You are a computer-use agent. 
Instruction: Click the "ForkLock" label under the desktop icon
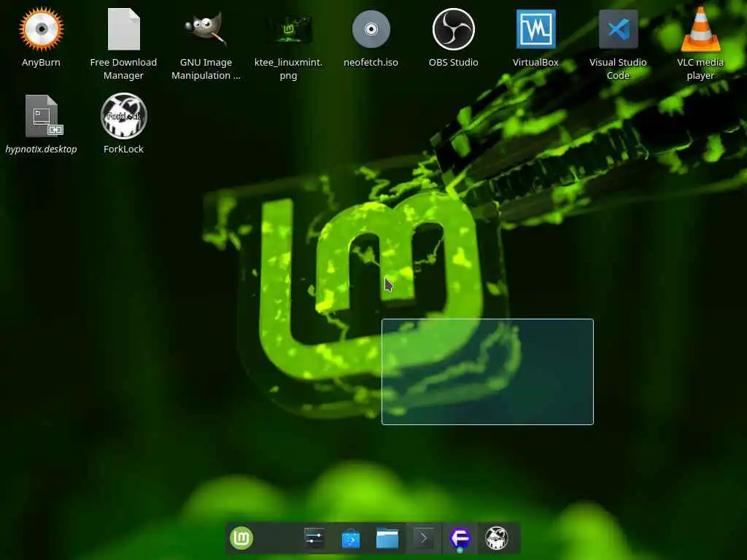123,149
